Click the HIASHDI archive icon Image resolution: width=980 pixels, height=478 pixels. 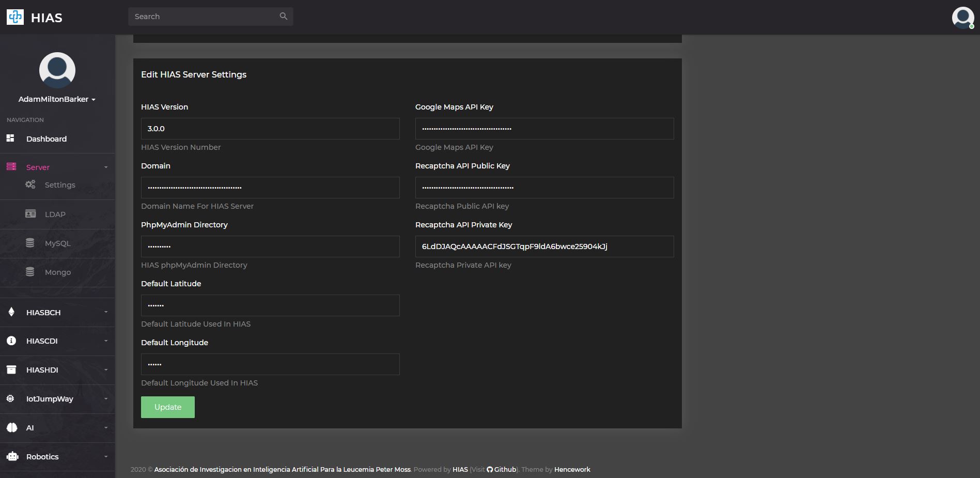coord(11,369)
